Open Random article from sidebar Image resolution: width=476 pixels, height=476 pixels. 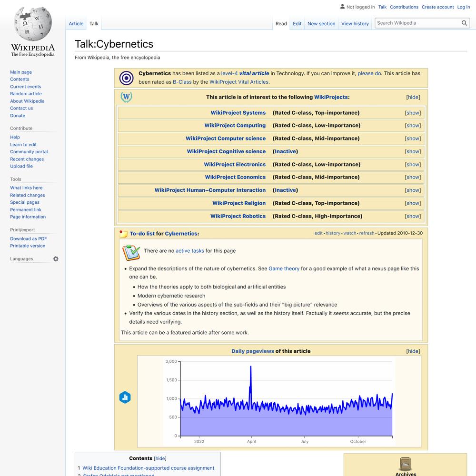(x=26, y=94)
